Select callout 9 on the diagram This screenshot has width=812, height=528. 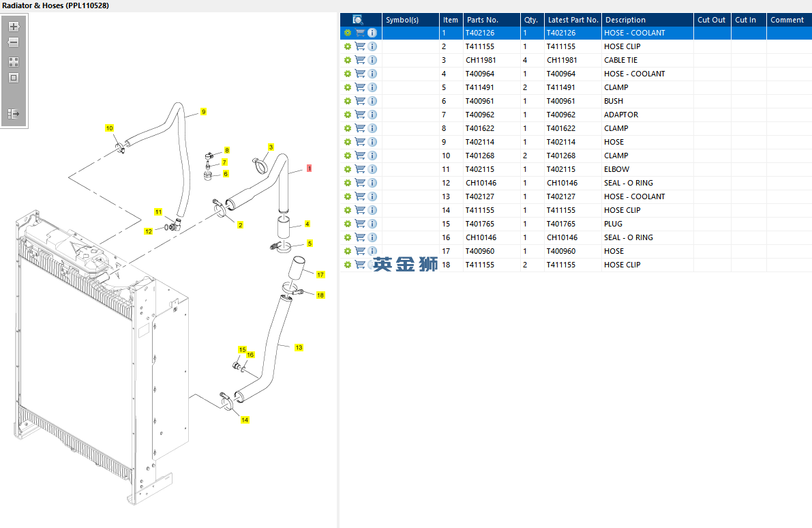click(x=204, y=111)
